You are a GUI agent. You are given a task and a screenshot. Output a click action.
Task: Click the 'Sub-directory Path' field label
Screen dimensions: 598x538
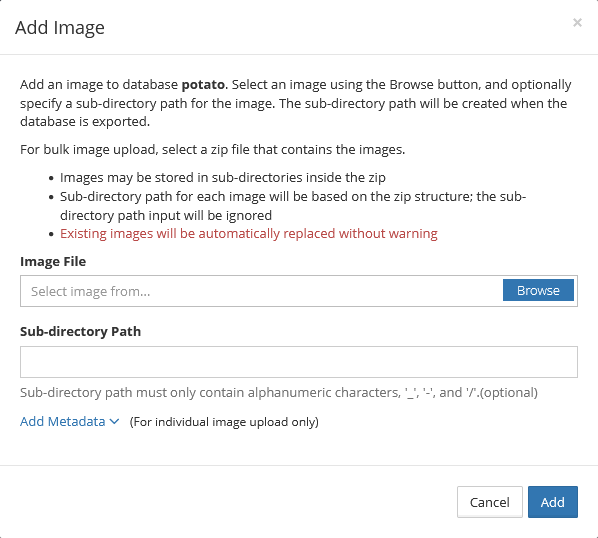(80, 331)
